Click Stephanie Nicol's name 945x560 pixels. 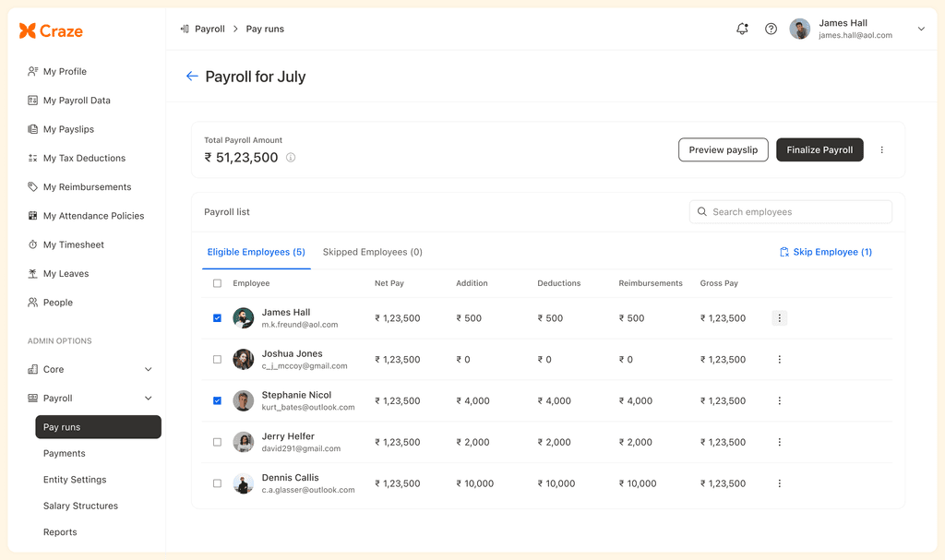pyautogui.click(x=296, y=395)
